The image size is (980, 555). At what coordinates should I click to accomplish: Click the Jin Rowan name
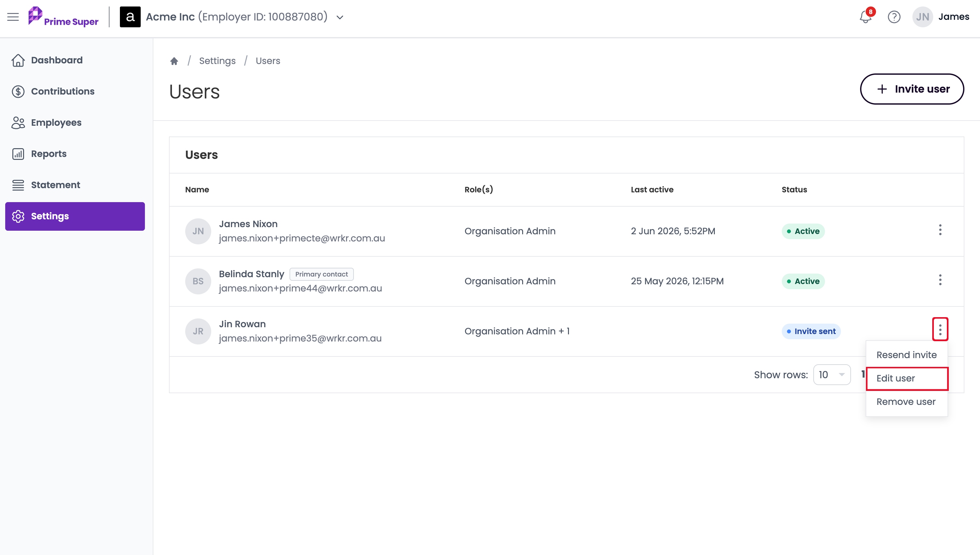[242, 324]
